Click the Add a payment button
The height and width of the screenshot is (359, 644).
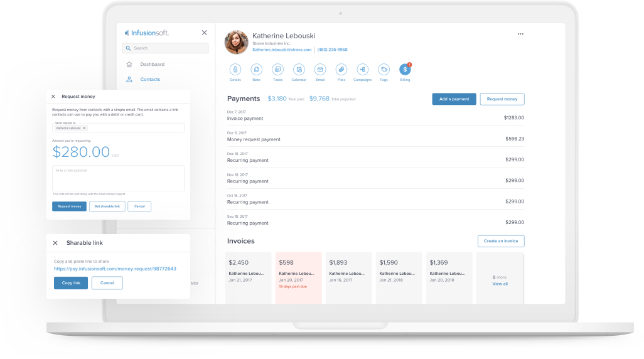pyautogui.click(x=454, y=99)
